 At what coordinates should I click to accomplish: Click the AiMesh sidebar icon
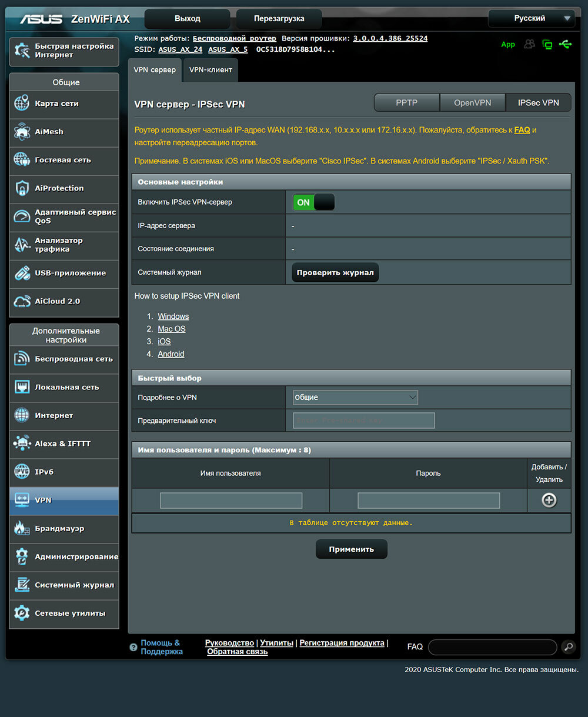click(x=22, y=132)
